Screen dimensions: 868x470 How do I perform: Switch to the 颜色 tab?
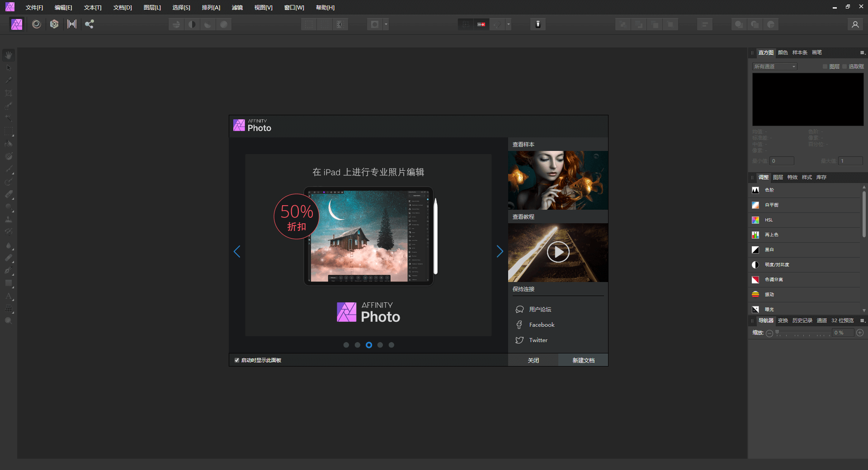pos(783,53)
